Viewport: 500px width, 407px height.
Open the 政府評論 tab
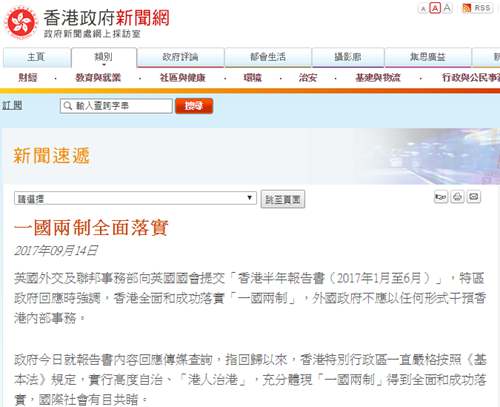coord(181,57)
